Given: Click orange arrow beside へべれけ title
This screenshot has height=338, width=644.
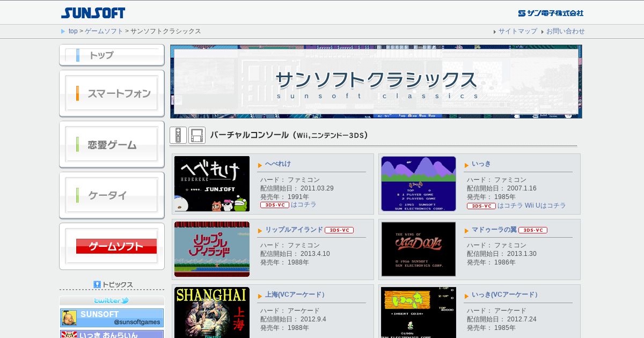Looking at the screenshot, I should (260, 165).
